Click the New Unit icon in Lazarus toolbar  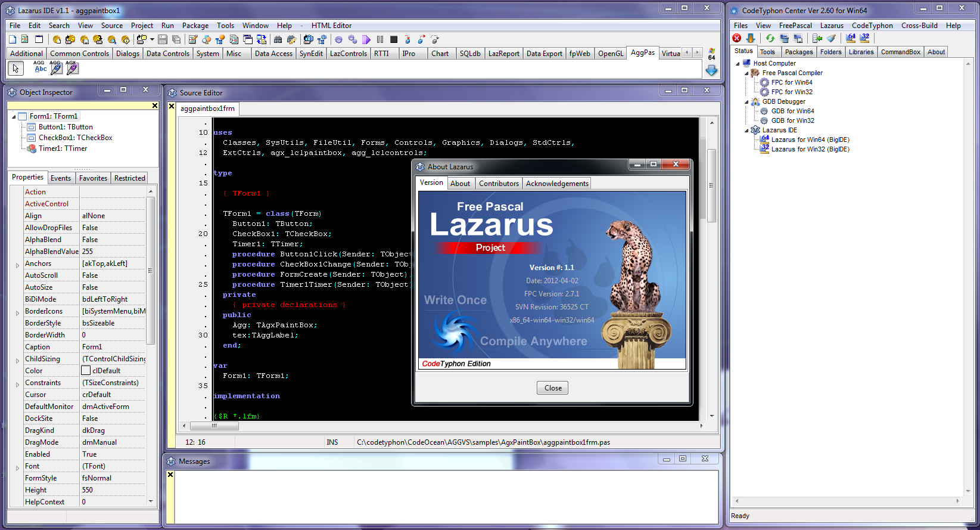[x=24, y=39]
